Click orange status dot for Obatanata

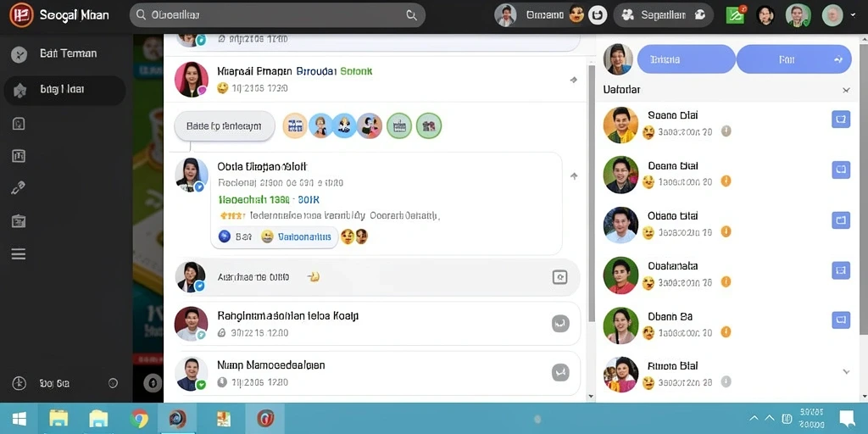[726, 281]
